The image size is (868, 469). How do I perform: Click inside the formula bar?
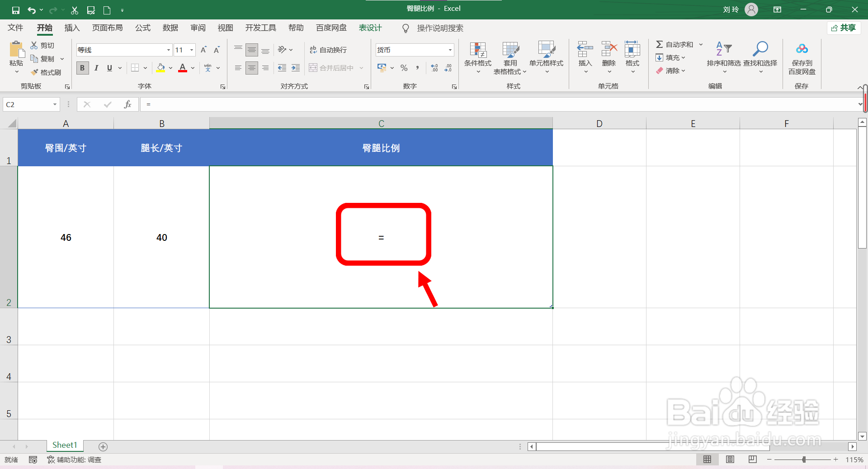pos(316,104)
